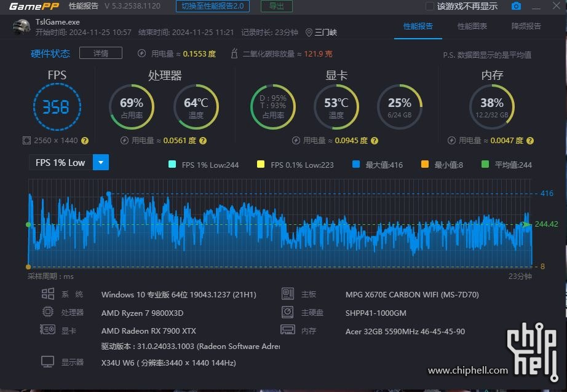Open the FPS 1% Low dropdown

click(69, 163)
